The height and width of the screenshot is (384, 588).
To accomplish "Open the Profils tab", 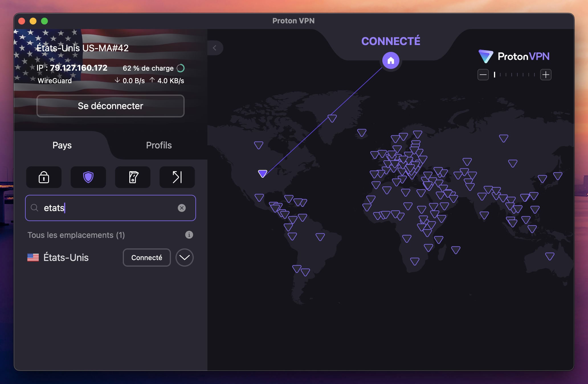I will [159, 145].
